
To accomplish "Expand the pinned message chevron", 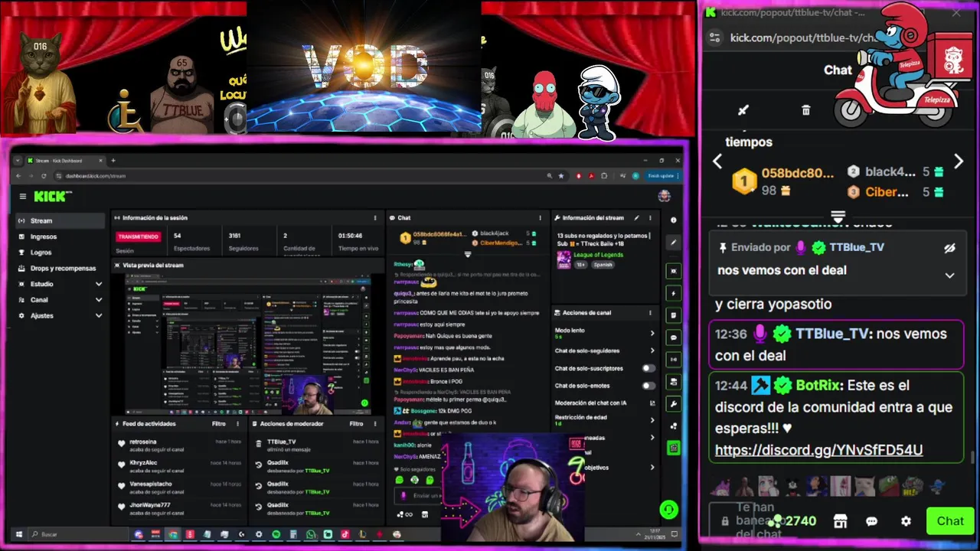I will click(950, 275).
